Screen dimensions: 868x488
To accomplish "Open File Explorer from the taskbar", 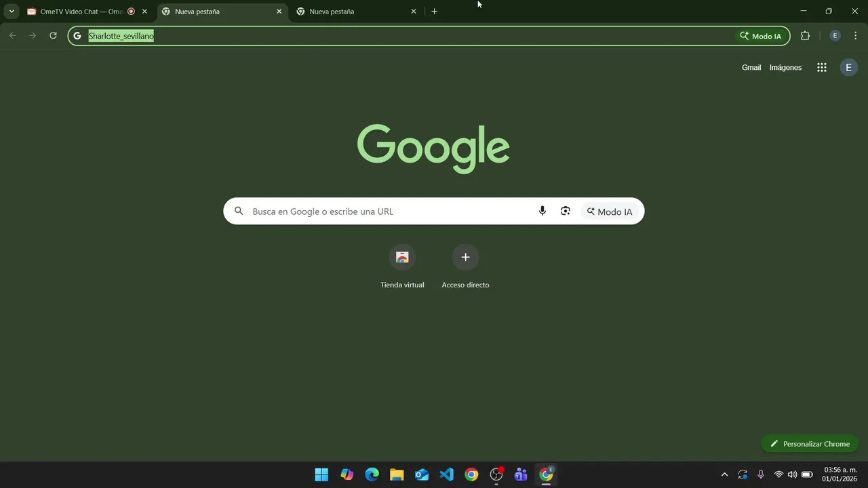I will (x=397, y=474).
